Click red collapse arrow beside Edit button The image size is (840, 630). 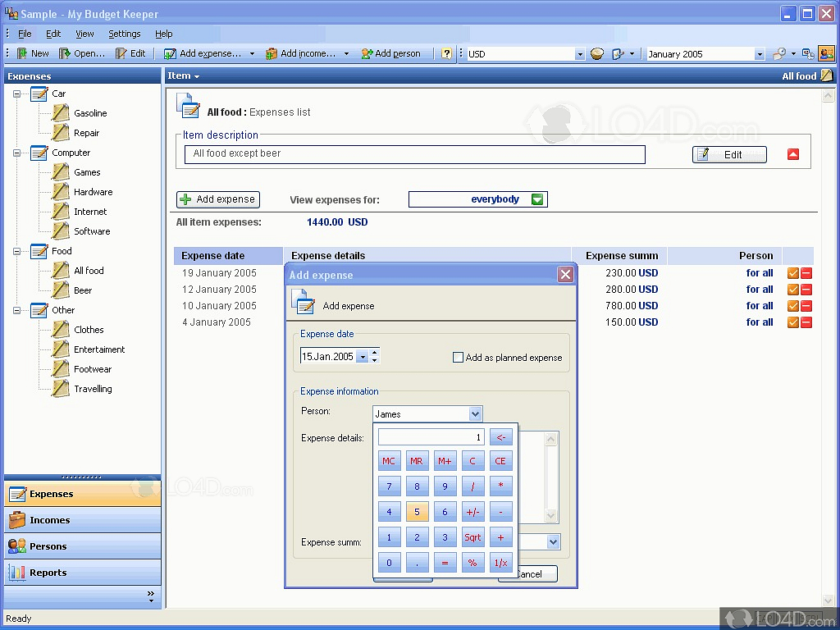793,154
